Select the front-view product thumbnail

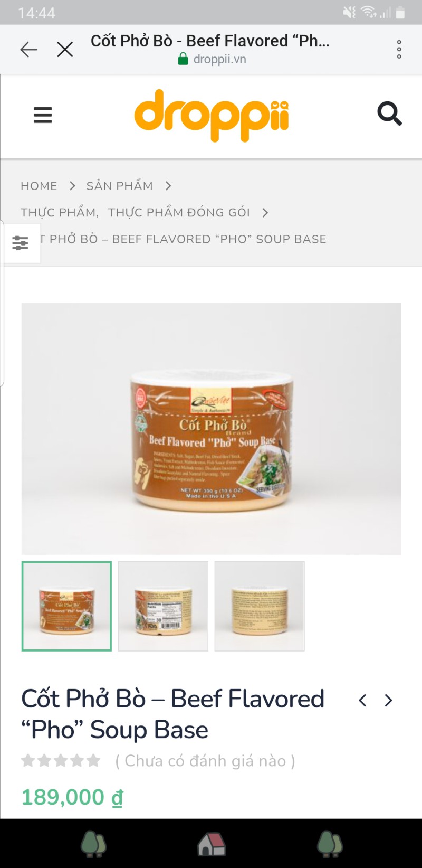coord(66,606)
